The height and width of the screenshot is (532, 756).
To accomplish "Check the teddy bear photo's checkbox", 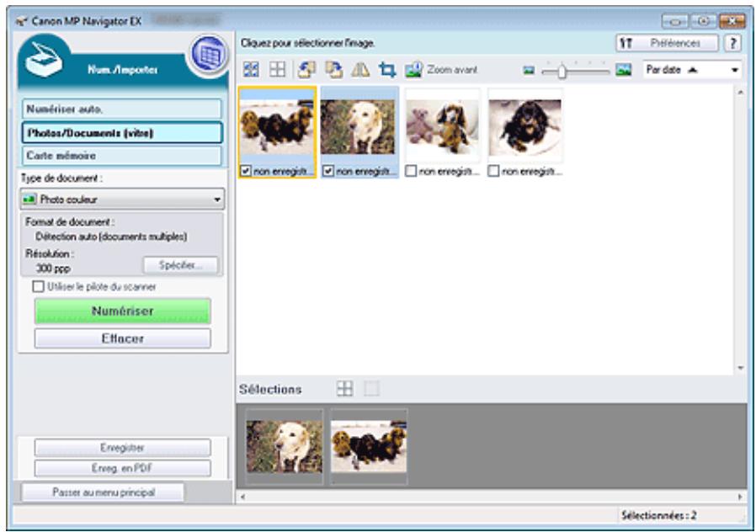I will click(x=411, y=171).
